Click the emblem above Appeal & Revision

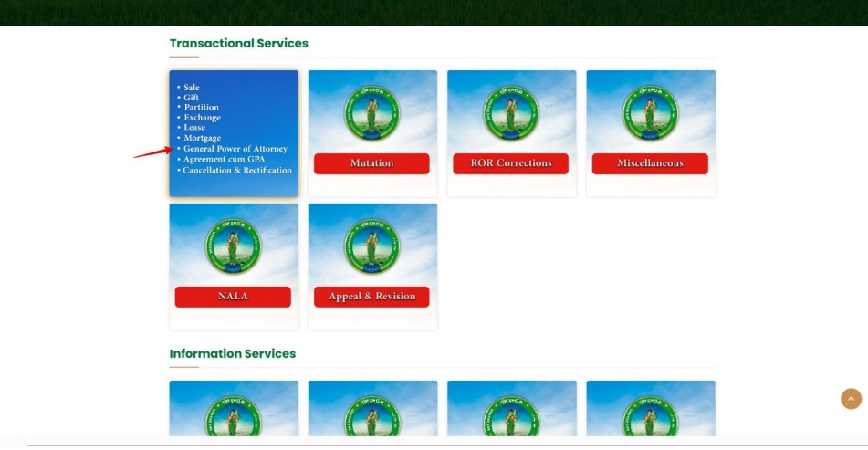point(371,246)
